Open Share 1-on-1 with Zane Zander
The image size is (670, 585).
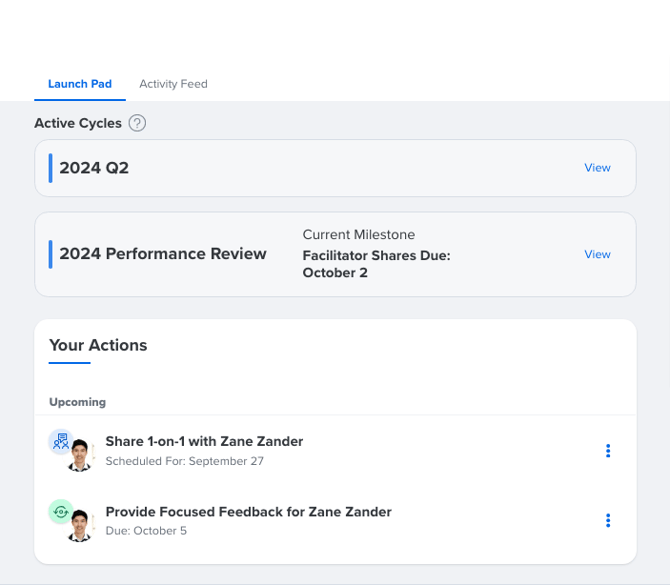(204, 441)
